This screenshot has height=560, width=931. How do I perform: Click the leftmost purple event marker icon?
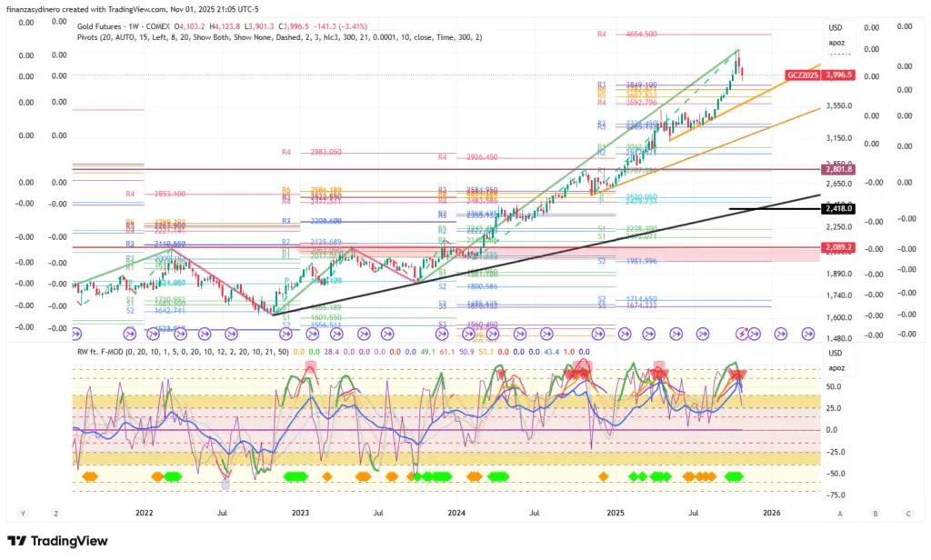(78, 334)
